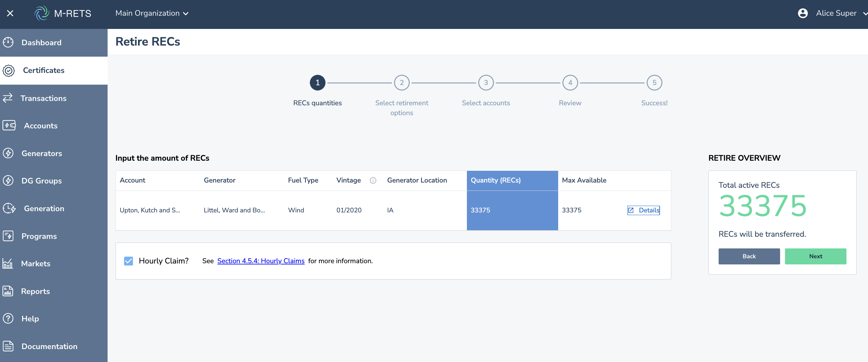868x362 pixels.
Task: Open Section 4.5.4: Hourly Claims link
Action: (261, 261)
